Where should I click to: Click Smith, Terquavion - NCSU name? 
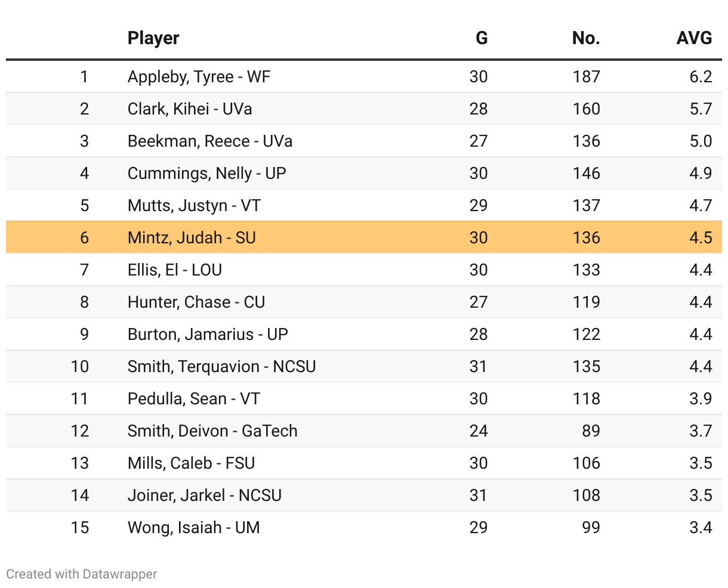point(221,367)
